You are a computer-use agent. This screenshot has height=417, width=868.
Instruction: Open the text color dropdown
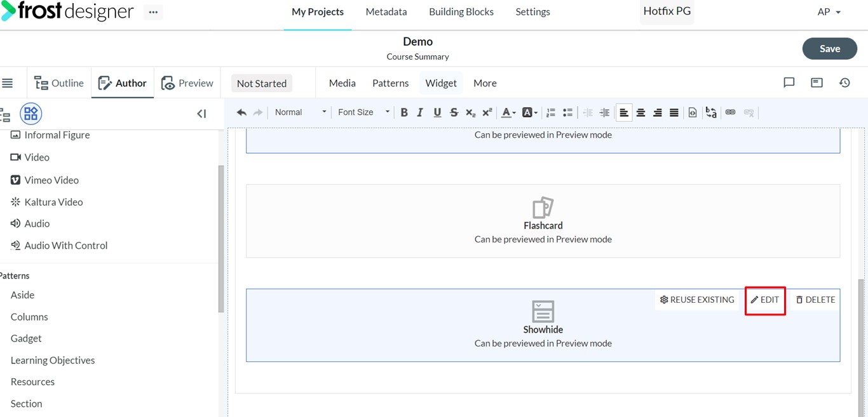pos(508,112)
